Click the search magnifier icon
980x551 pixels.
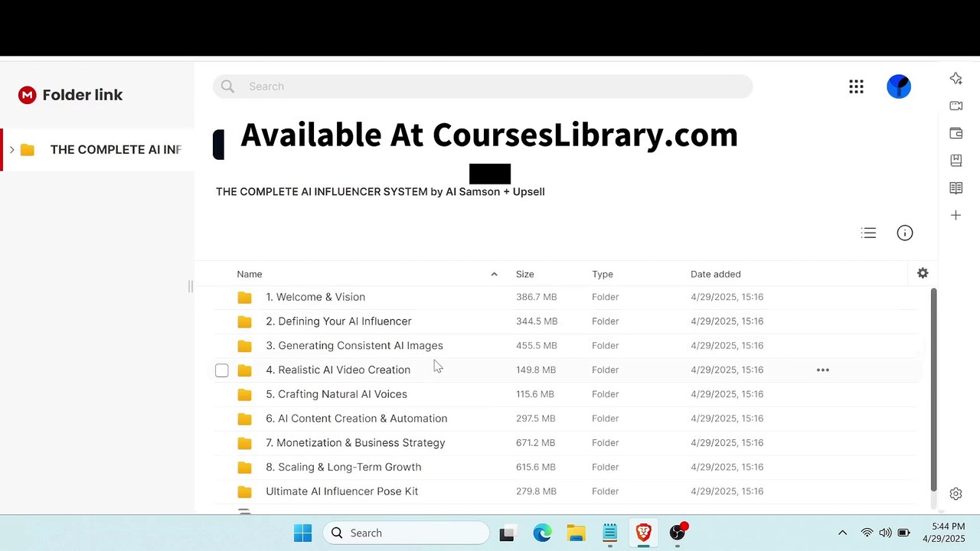pos(227,86)
